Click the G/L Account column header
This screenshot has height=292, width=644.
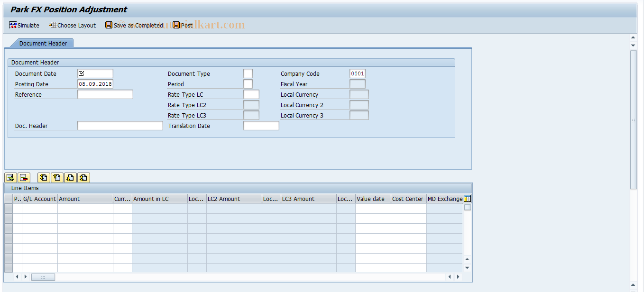click(40, 199)
